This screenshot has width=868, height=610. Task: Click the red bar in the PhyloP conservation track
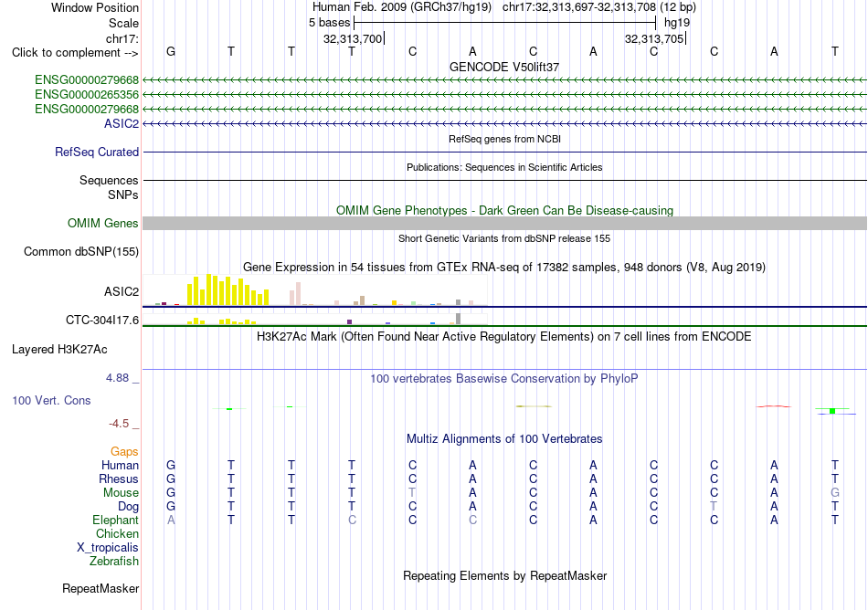774,406
